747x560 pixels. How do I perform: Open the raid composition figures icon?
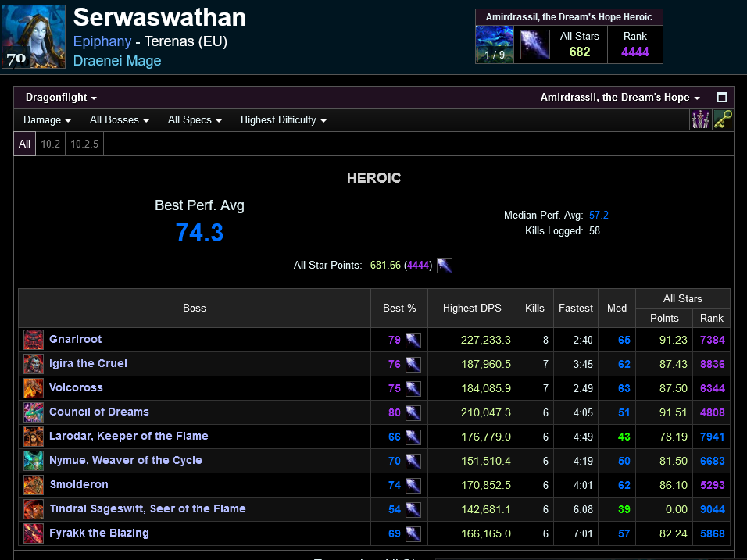click(x=700, y=119)
